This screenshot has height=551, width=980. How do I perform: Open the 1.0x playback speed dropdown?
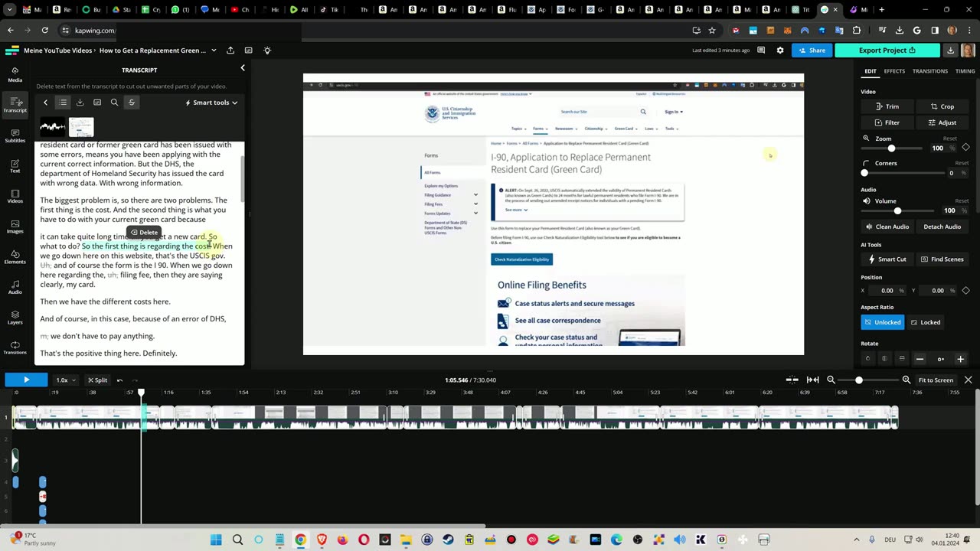pyautogui.click(x=64, y=380)
